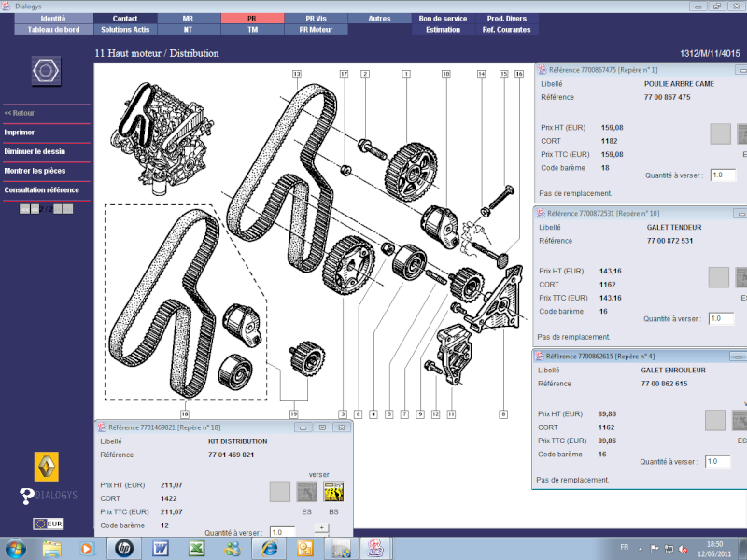Switch to the NT tab
The width and height of the screenshot is (747, 560).
click(189, 30)
